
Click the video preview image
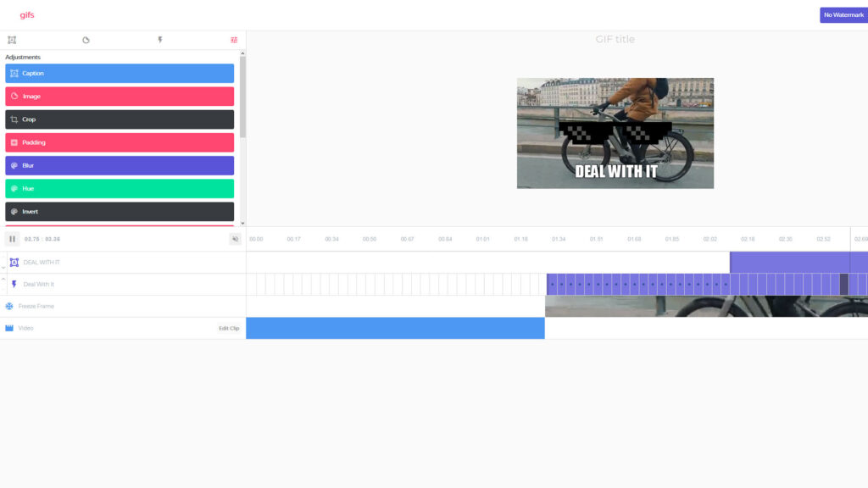pyautogui.click(x=615, y=133)
